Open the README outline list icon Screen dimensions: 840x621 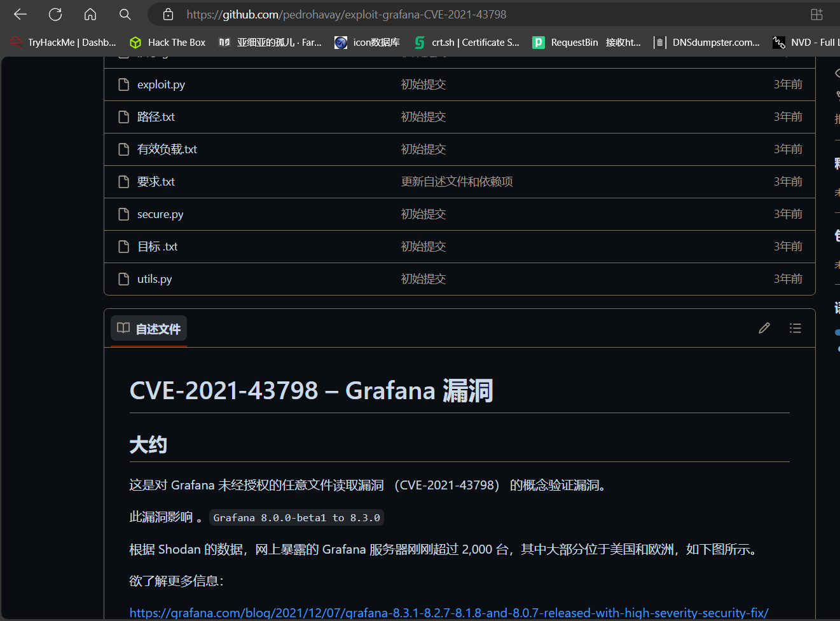[x=795, y=328]
